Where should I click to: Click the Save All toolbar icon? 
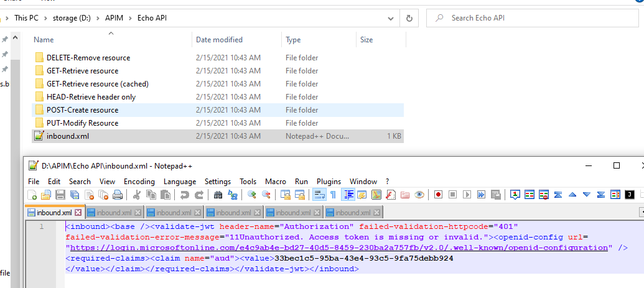[75, 195]
